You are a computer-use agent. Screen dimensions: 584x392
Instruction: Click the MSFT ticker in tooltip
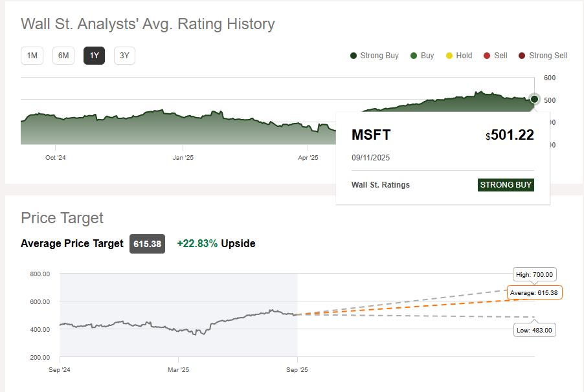[371, 135]
